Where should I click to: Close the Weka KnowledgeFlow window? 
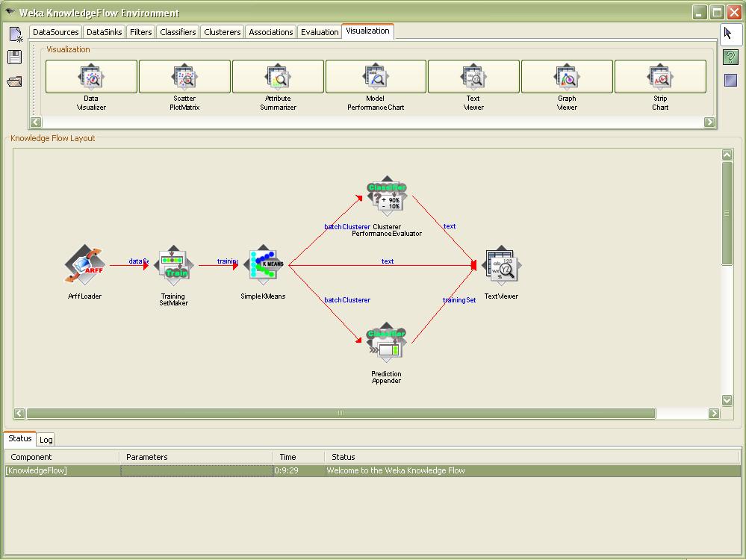[734, 13]
